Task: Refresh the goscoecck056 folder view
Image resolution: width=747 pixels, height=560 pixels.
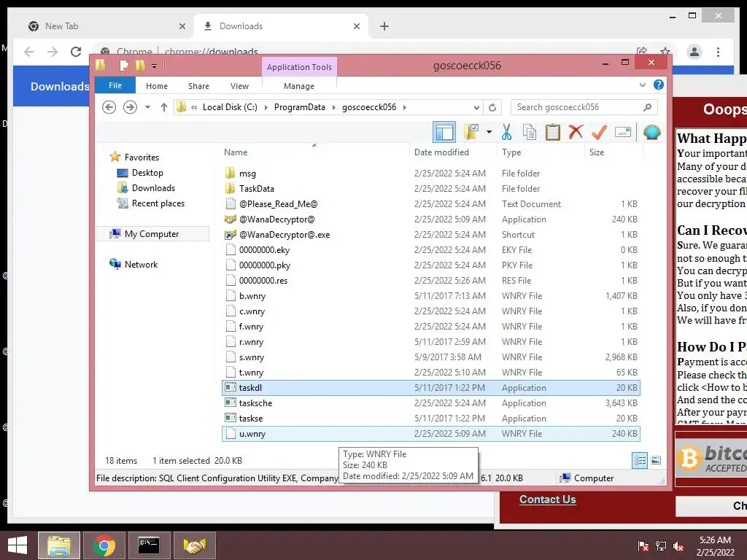Action: coord(492,107)
